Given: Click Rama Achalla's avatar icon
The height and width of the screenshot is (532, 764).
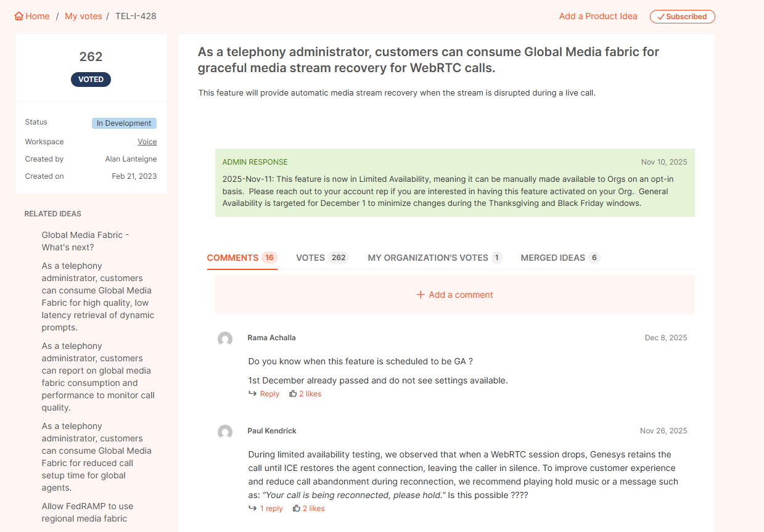Looking at the screenshot, I should [x=225, y=339].
